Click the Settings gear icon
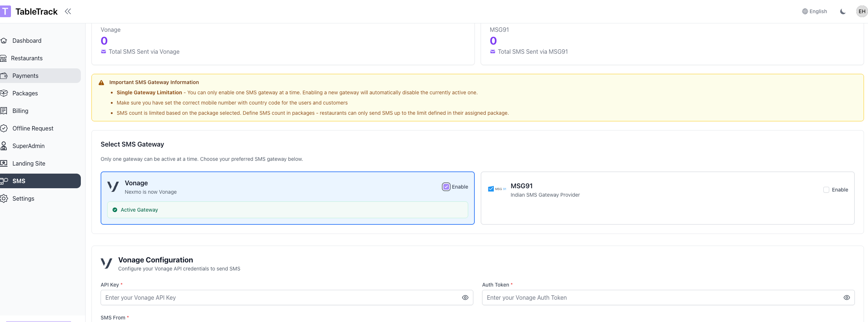The height and width of the screenshot is (322, 868). click(x=4, y=198)
